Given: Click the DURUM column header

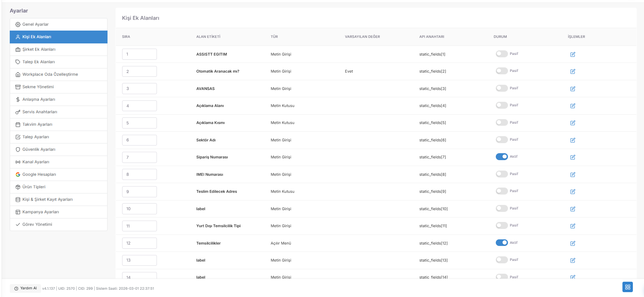Looking at the screenshot, I should (x=500, y=37).
